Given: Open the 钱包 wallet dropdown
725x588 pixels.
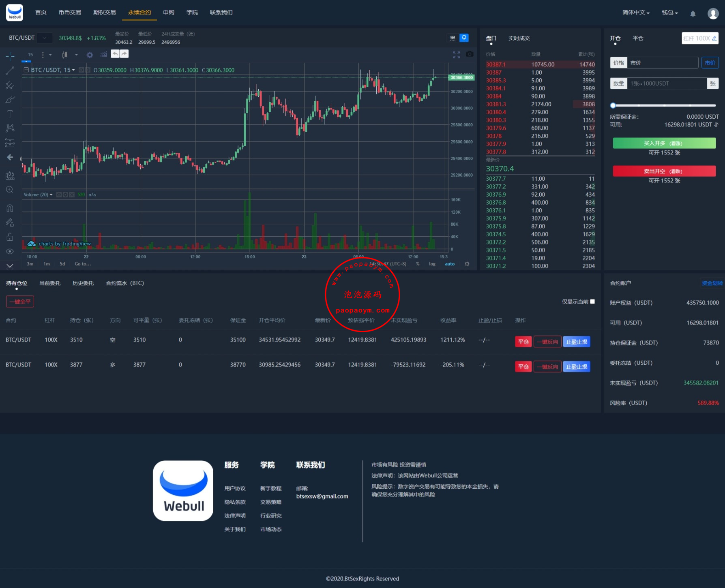Looking at the screenshot, I should click(669, 13).
